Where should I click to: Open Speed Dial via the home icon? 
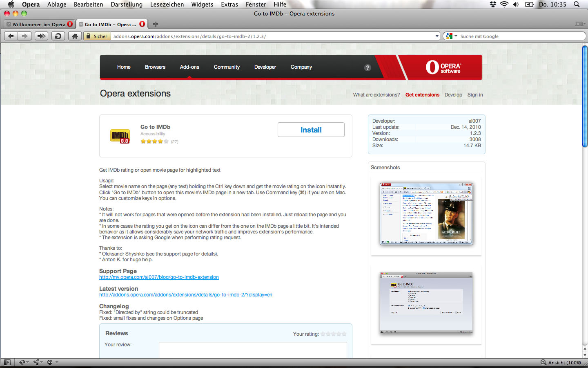pyautogui.click(x=74, y=36)
